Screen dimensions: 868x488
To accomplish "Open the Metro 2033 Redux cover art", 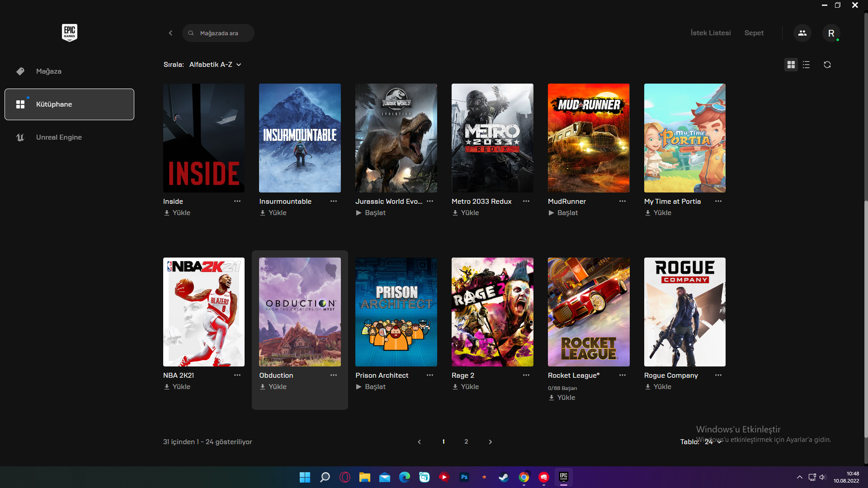I will [492, 138].
